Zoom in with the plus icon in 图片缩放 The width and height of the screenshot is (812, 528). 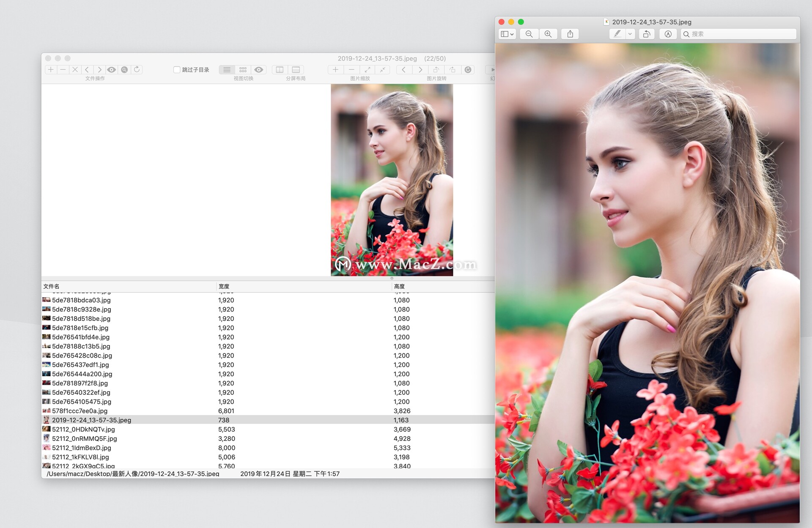pyautogui.click(x=335, y=69)
